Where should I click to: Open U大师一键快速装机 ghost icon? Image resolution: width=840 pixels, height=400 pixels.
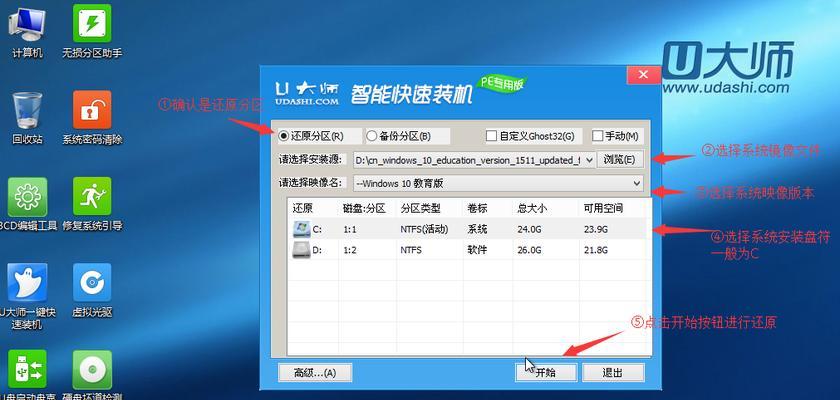(27, 283)
